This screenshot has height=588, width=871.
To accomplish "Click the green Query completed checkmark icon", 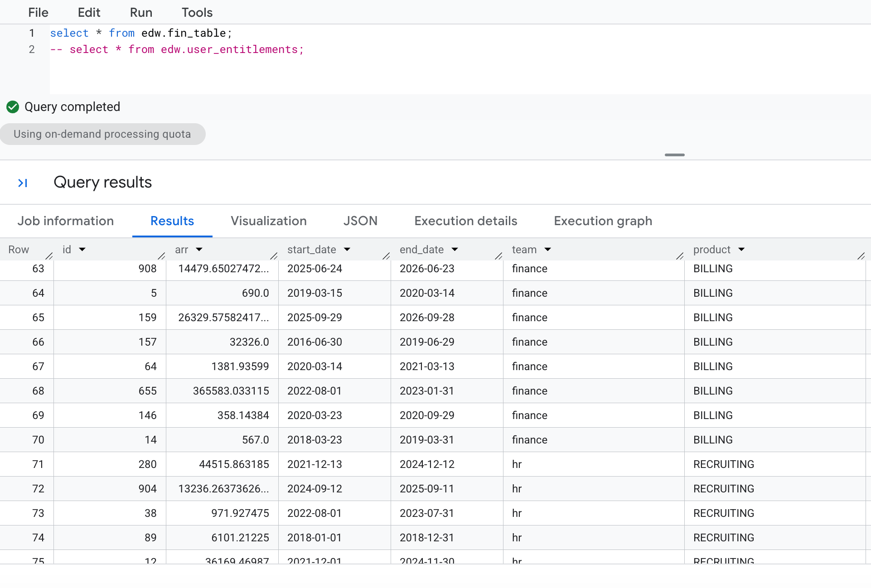I will point(13,107).
